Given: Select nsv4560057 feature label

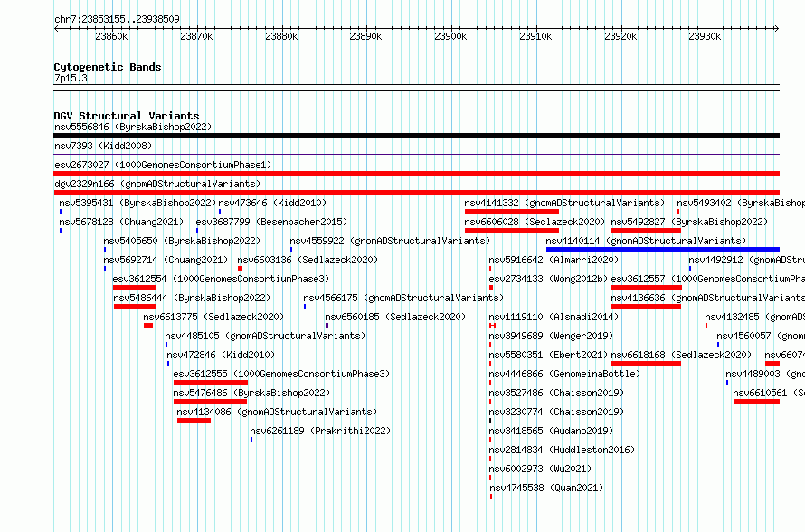Looking at the screenshot, I should click(761, 336).
